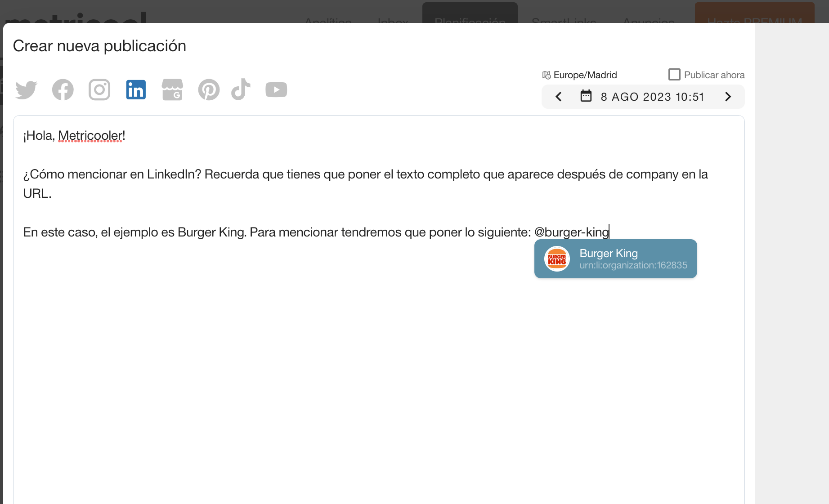Viewport: 829px width, 504px height.
Task: Open the 8 AGO 2023 10:51 date selector
Action: point(652,97)
